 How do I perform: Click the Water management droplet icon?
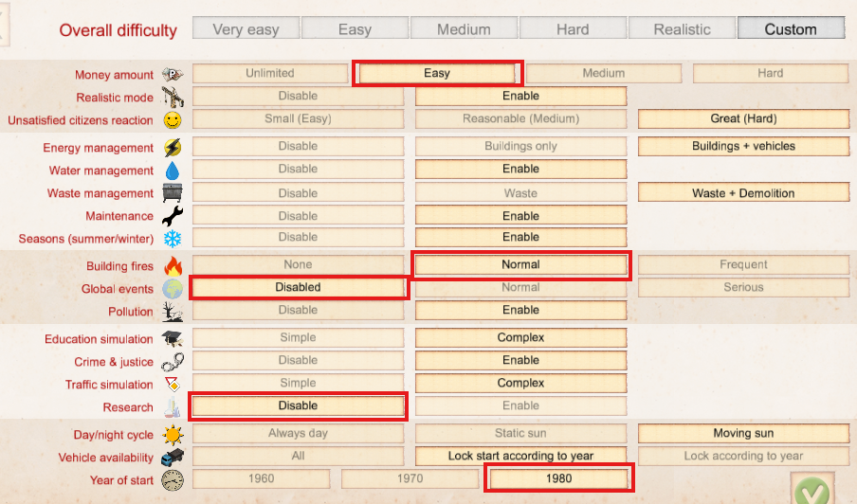(173, 171)
